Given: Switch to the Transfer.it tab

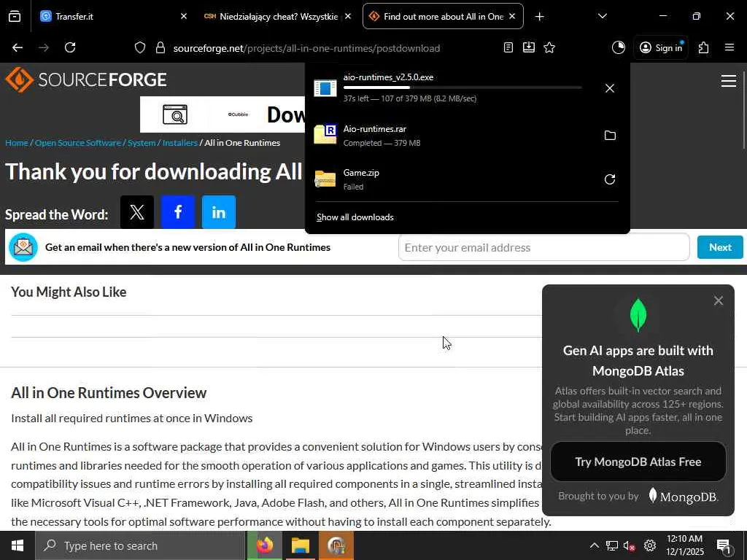Looking at the screenshot, I should click(x=113, y=16).
